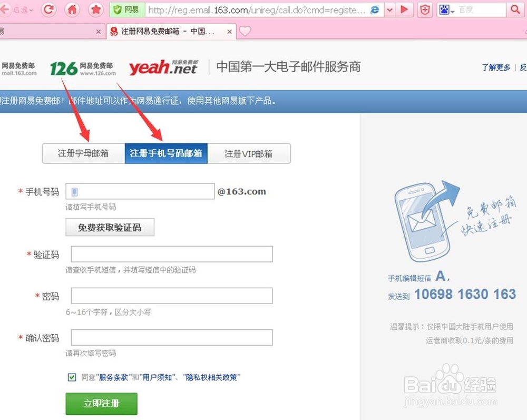Image resolution: width=527 pixels, height=420 pixels.
Task: Close the first browser tab
Action: click(x=98, y=32)
